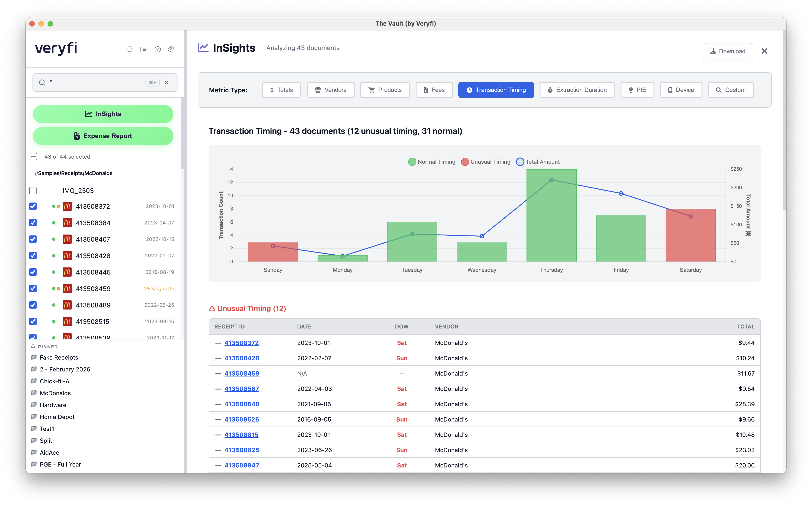Click the refresh icon in the sidebar header
The width and height of the screenshot is (812, 507).
(130, 49)
